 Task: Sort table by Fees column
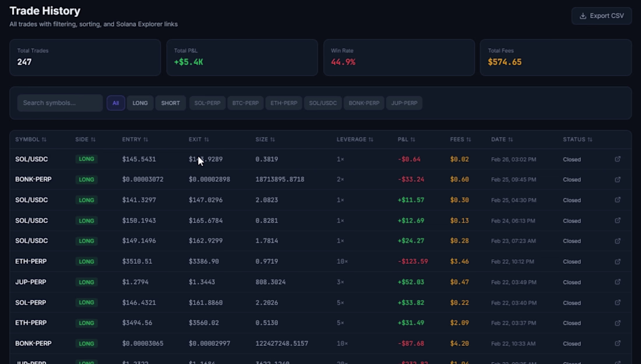click(461, 139)
